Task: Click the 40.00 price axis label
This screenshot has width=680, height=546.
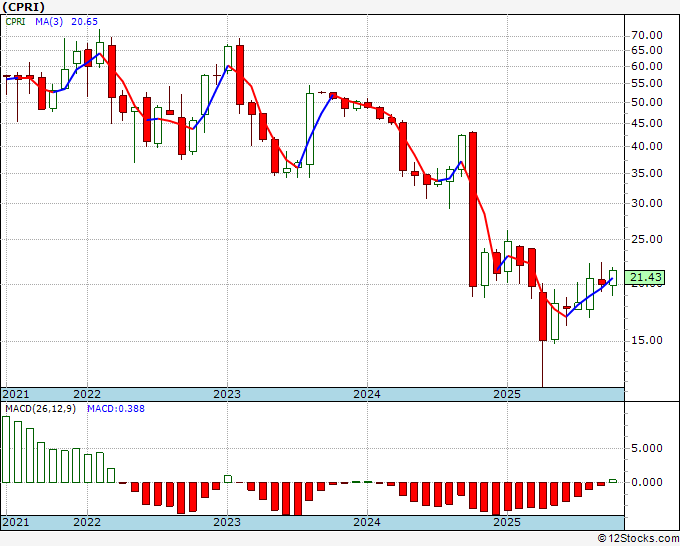Action: click(647, 147)
